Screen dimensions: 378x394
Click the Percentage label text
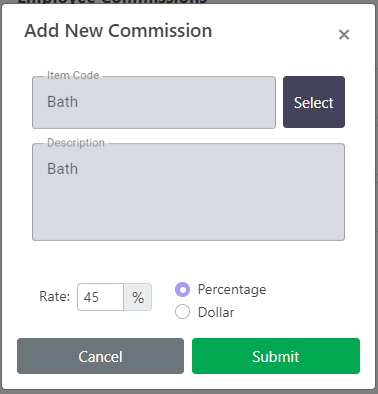tap(232, 289)
